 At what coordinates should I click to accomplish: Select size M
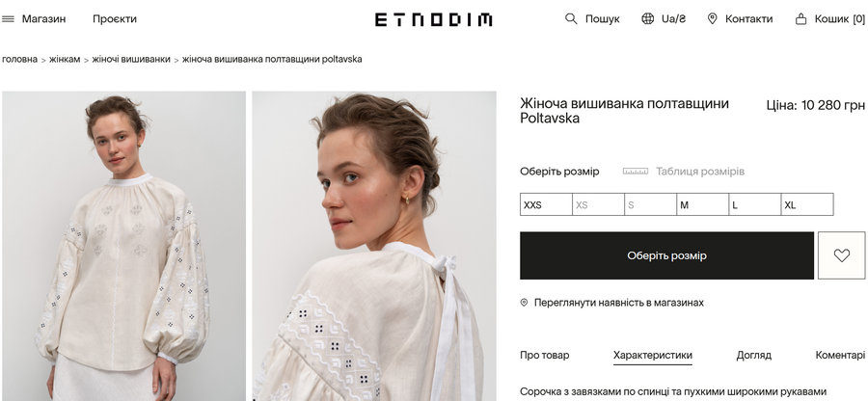[x=702, y=204]
